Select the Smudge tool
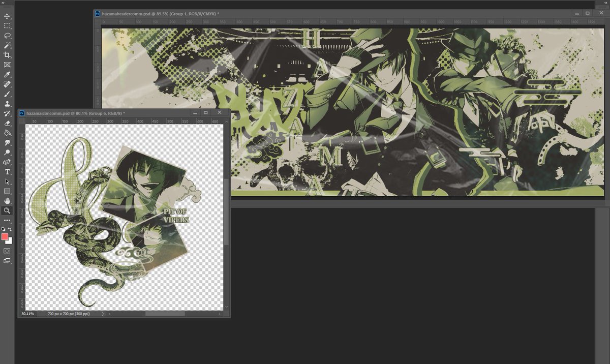Image resolution: width=610 pixels, height=364 pixels. 7,143
